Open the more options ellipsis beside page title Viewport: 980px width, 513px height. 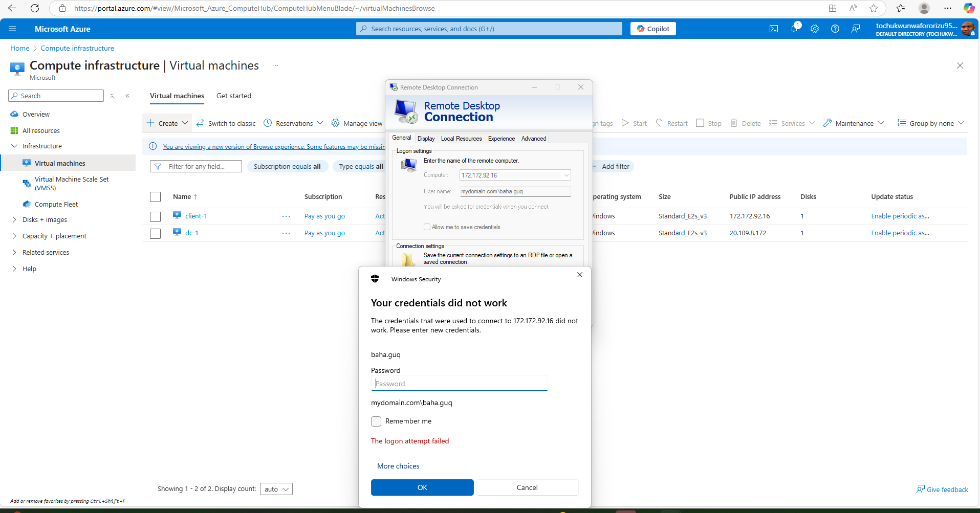point(275,65)
